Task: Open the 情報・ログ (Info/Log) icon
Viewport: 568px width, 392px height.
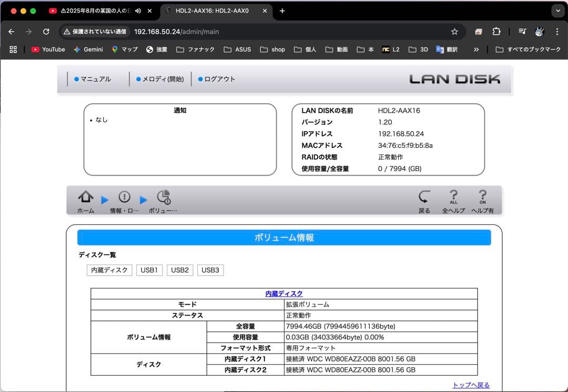Action: pyautogui.click(x=125, y=199)
